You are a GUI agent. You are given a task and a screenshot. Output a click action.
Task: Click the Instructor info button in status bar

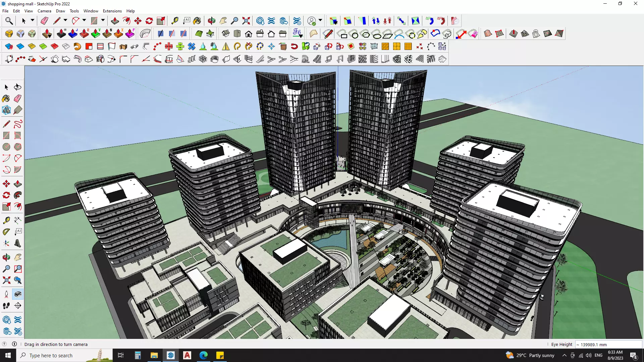[x=14, y=344]
